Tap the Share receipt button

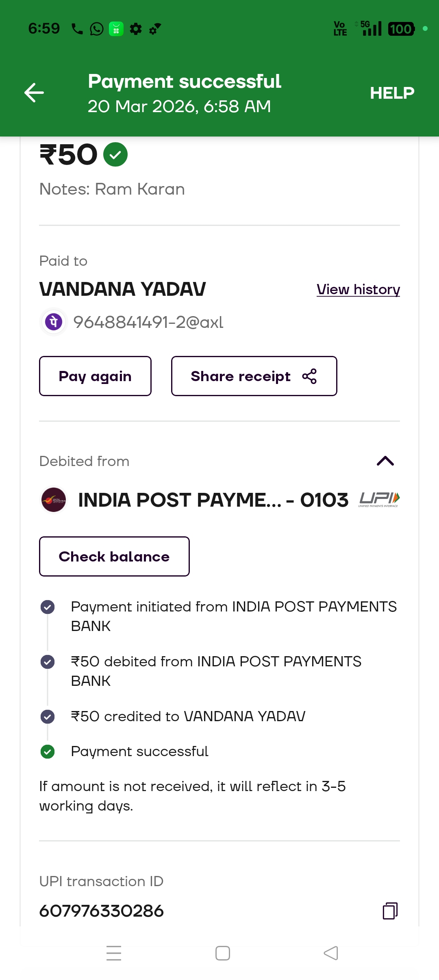[x=254, y=376]
